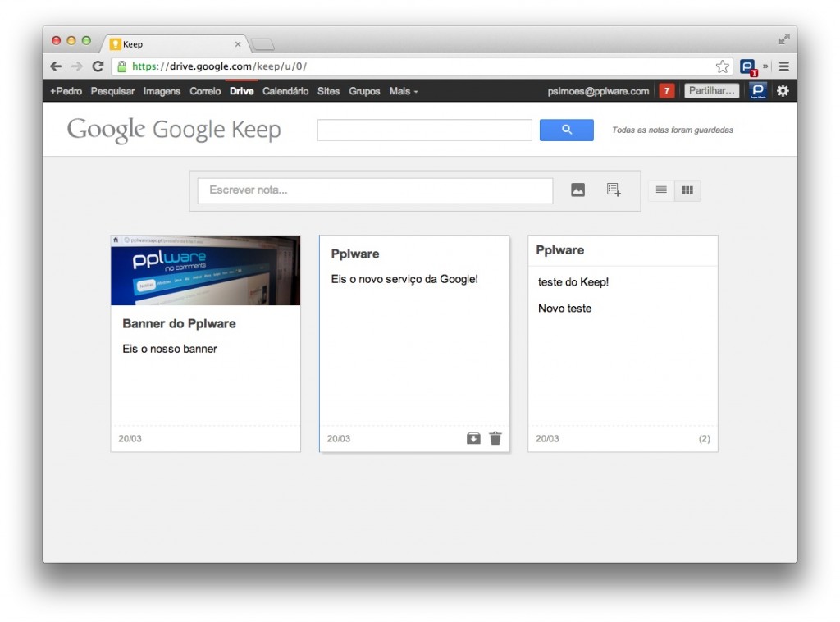
Task: Open Calendário in the Google bar
Action: [285, 91]
